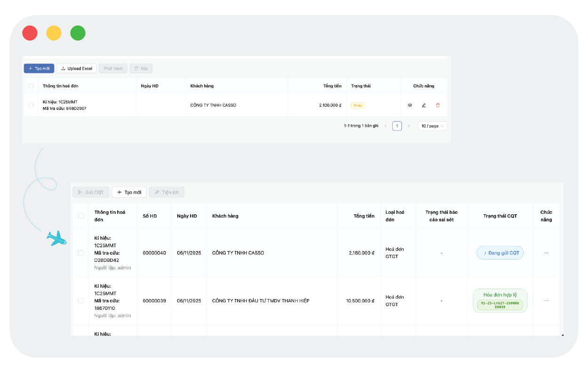Open the 10 / page size dropdown
Screen dimensions: 588x373
pos(432,126)
